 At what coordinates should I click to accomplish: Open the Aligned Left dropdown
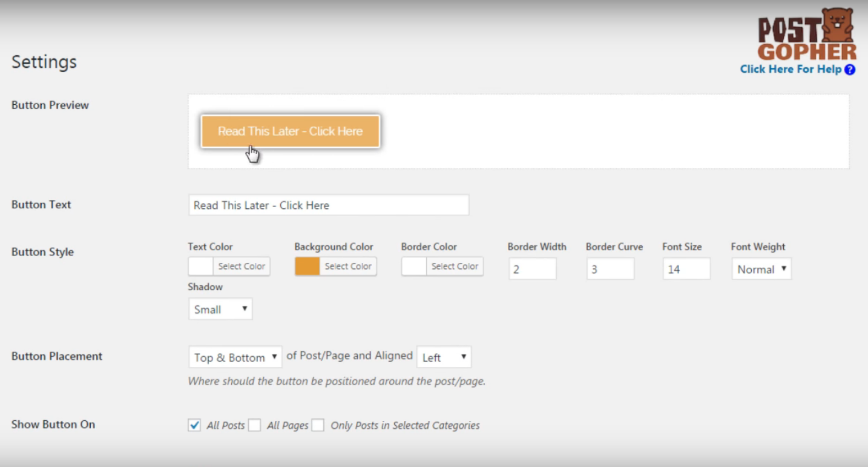pos(444,357)
